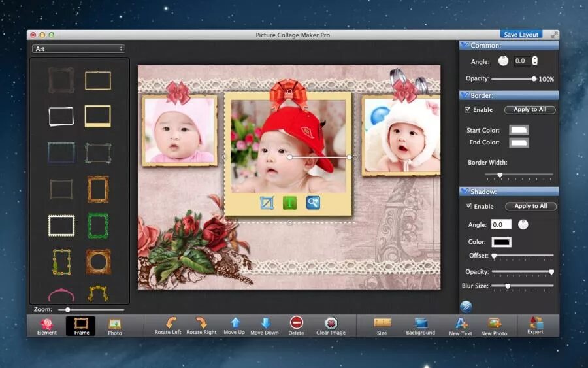Click the full-screen arrows icon in the title bar
The height and width of the screenshot is (368, 588).
[554, 35]
